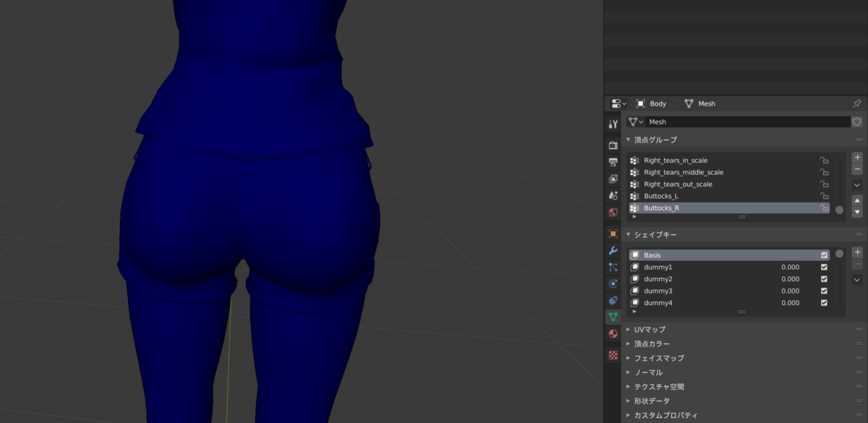
Task: Open the View Layer properties tab
Action: coord(613,179)
